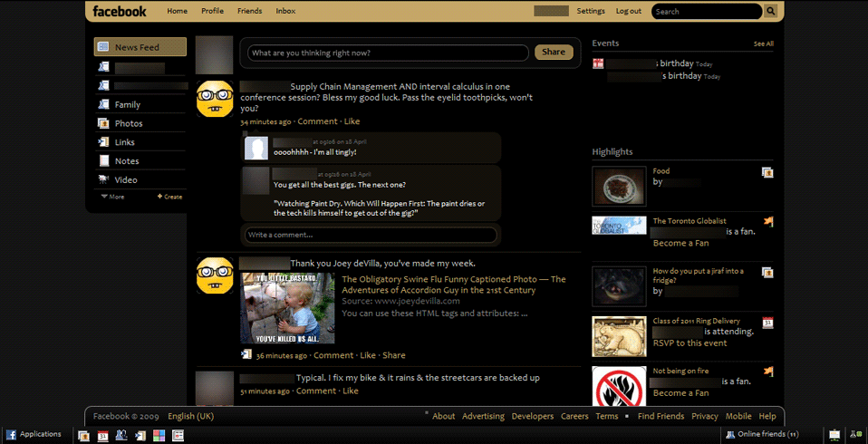The image size is (868, 444).
Task: Open the Class of 2011 Ring Delivery thumbnail
Action: pyautogui.click(x=620, y=336)
